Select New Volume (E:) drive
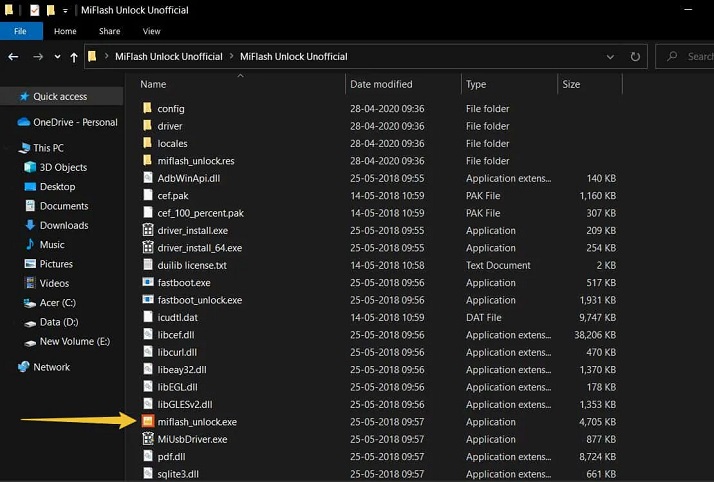 (x=75, y=341)
